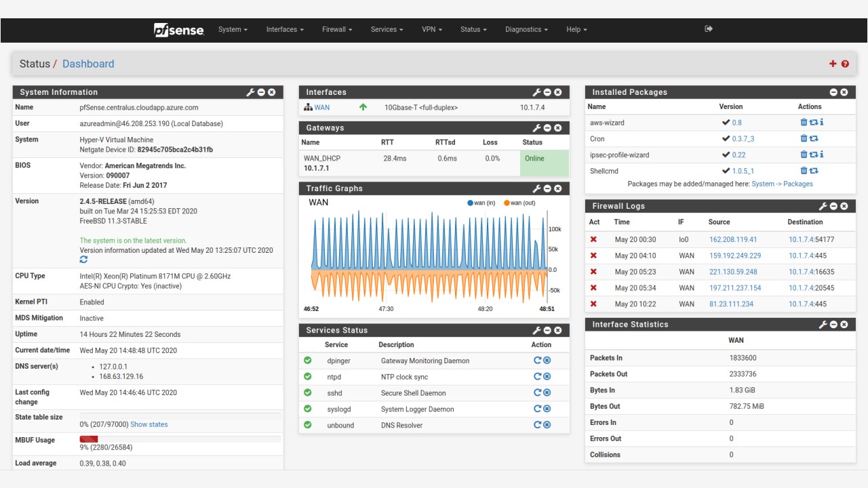Screen dimensions: 868x488
Task: Remove the Cron package via trash icon
Action: [x=804, y=138]
